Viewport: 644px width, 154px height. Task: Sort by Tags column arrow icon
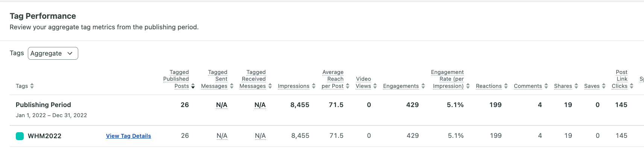tap(32, 86)
